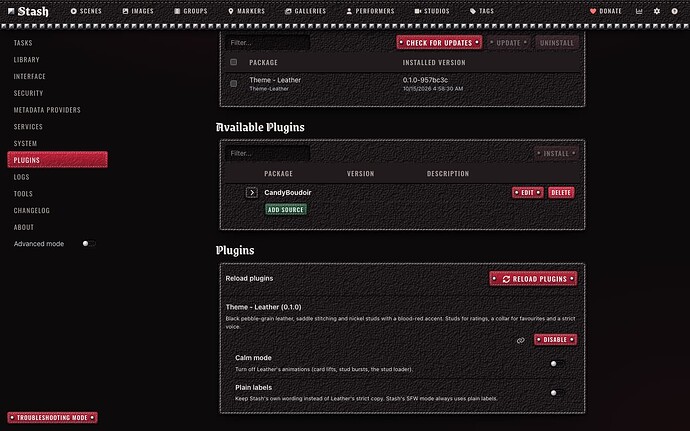Viewport: 690px width, 431px height.
Task: Click the Theme - Leather (0.1.0) title
Action: [264, 307]
